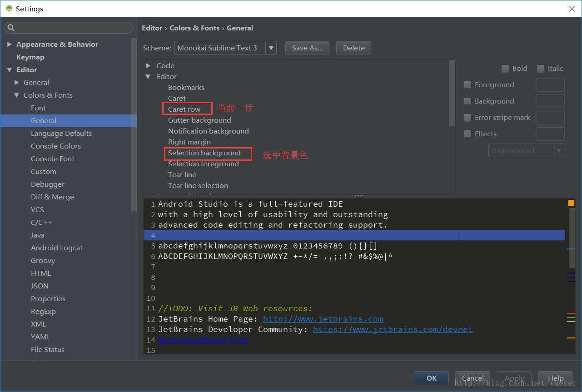582x392 pixels.
Task: Select Selection foreground attribute
Action: (x=204, y=164)
